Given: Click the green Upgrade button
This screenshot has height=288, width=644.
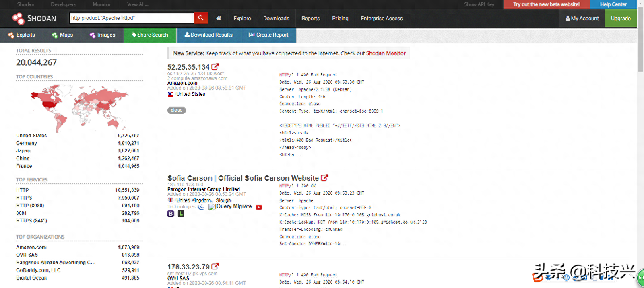Looking at the screenshot, I should tap(621, 19).
